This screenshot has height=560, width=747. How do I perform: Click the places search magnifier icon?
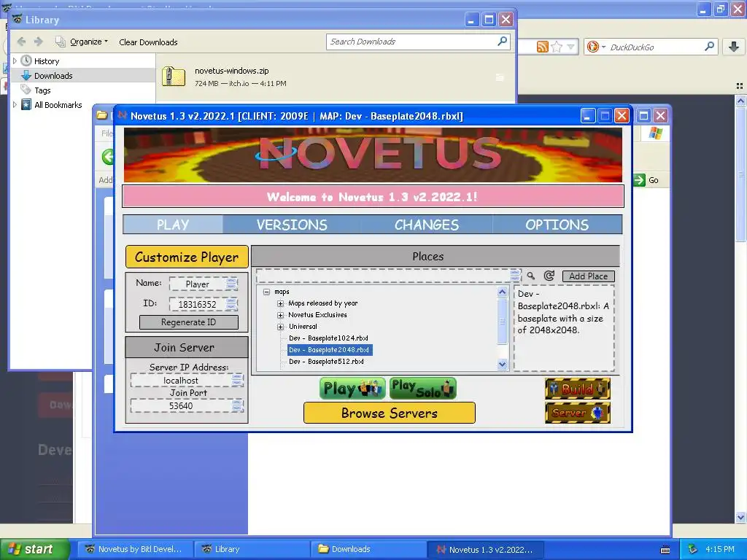click(x=531, y=276)
